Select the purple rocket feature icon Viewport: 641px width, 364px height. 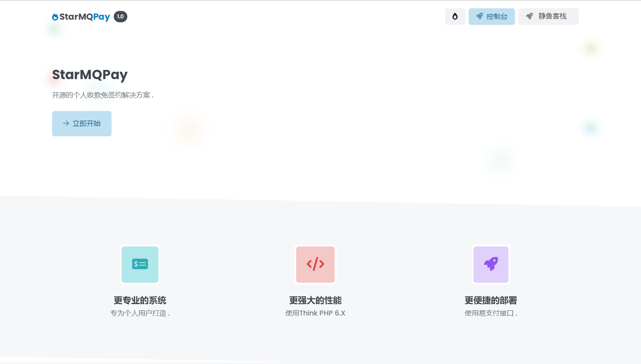491,264
